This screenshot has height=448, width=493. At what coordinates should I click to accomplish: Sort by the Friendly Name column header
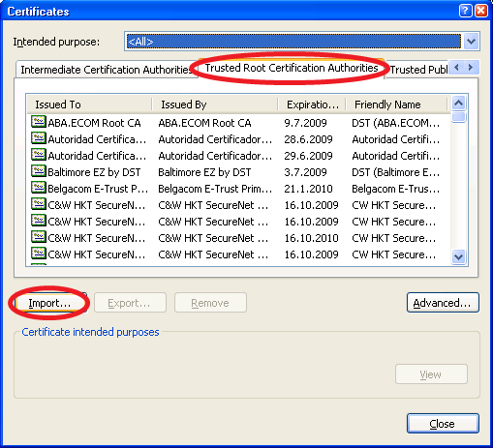pyautogui.click(x=396, y=105)
